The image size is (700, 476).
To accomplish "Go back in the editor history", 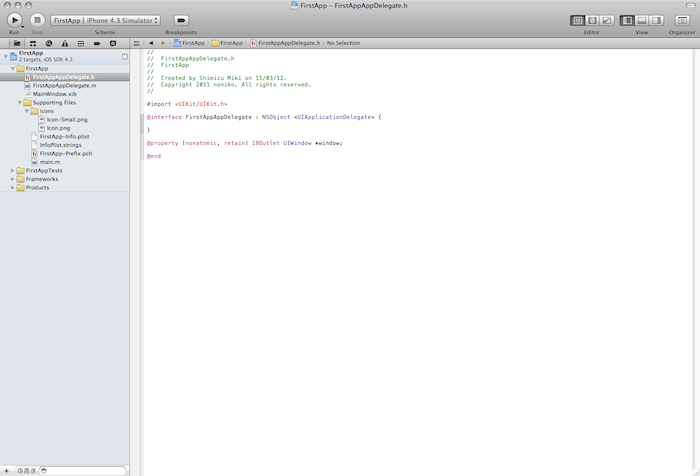I will pyautogui.click(x=151, y=43).
